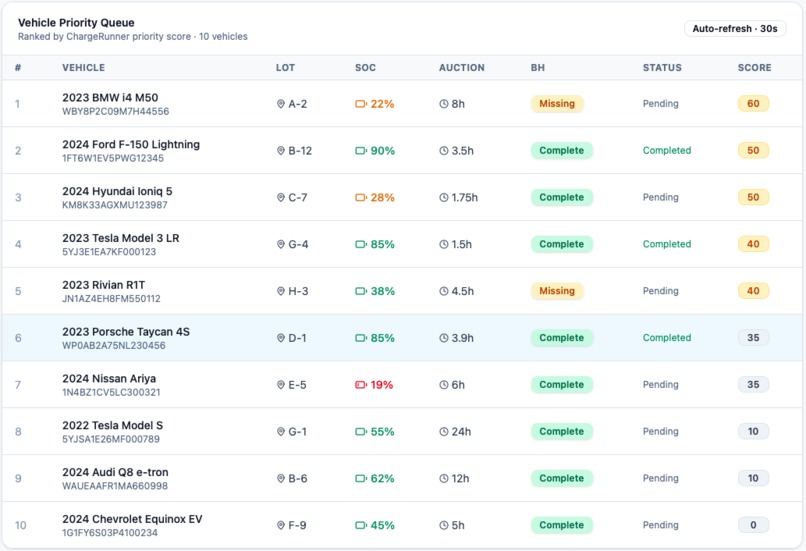
Task: Click location pin icon for lot D-1
Action: pyautogui.click(x=281, y=338)
